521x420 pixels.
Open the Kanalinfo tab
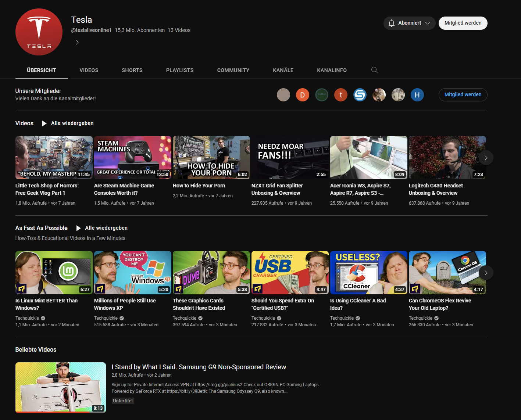pyautogui.click(x=332, y=70)
